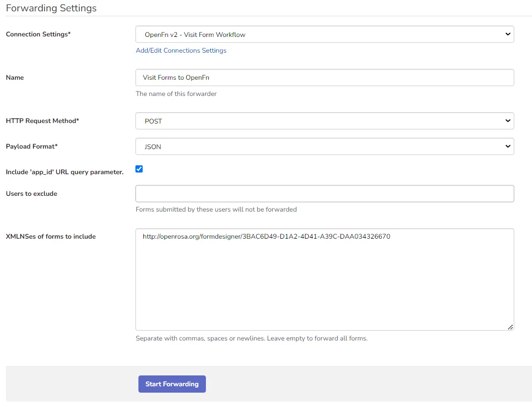Click the Name input field
Screen dimensions: 532x402
point(325,78)
